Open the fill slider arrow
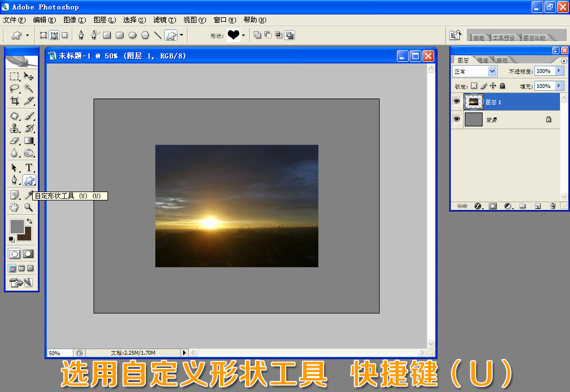 click(x=559, y=86)
